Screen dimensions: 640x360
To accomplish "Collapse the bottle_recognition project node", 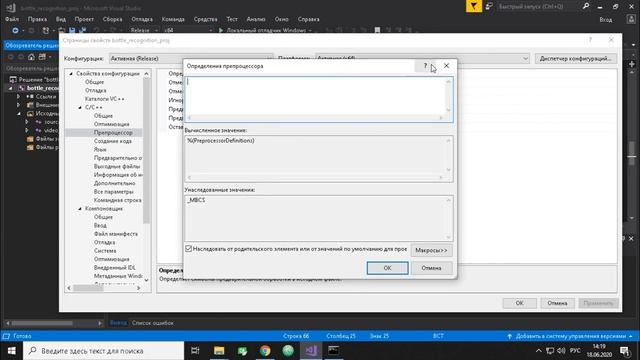I will tap(11, 88).
